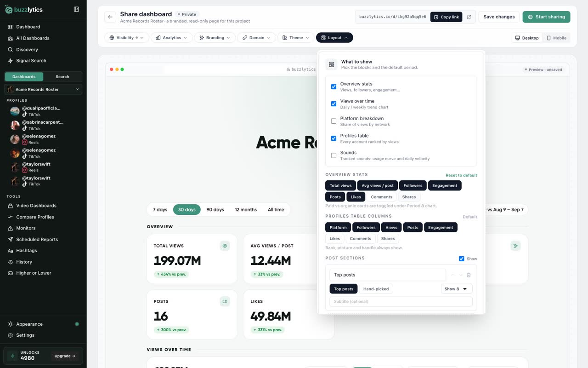Screen dimensions: 588x368
Task: Select the All time period
Action: 276,210
